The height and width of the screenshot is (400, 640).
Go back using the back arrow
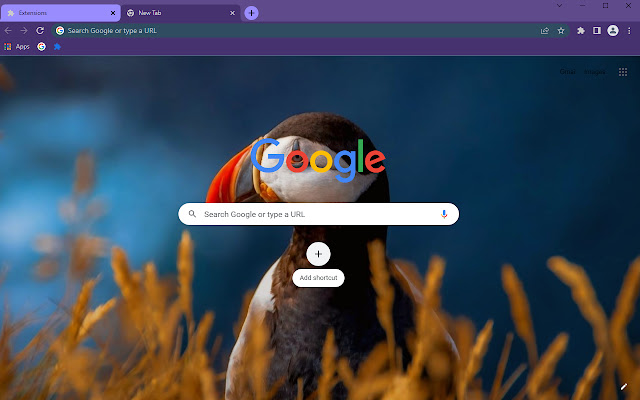(x=8, y=31)
